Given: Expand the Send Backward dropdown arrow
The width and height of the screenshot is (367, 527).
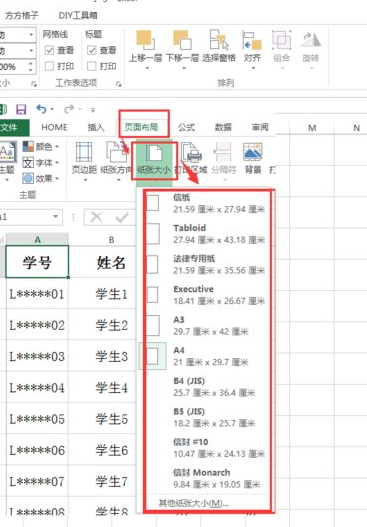Looking at the screenshot, I should coord(184,68).
